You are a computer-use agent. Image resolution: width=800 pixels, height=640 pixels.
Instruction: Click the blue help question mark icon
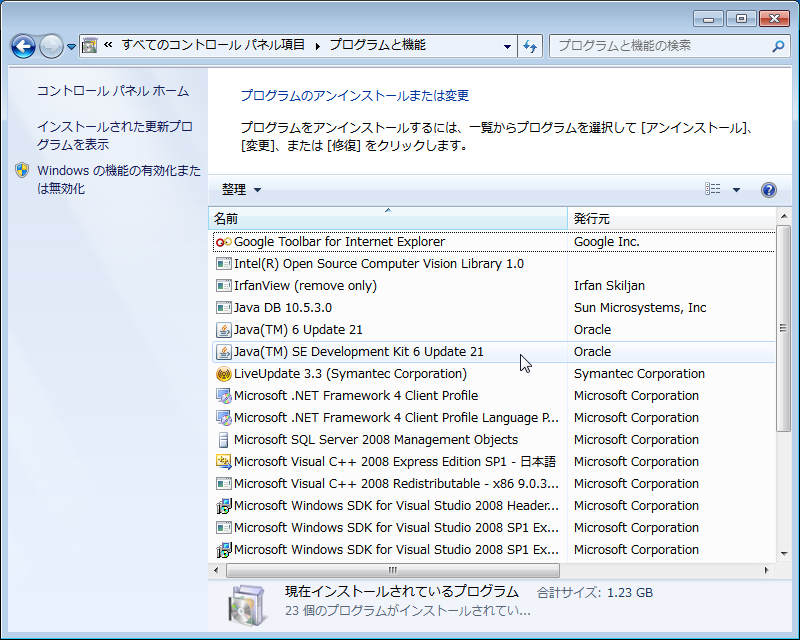pos(769,190)
